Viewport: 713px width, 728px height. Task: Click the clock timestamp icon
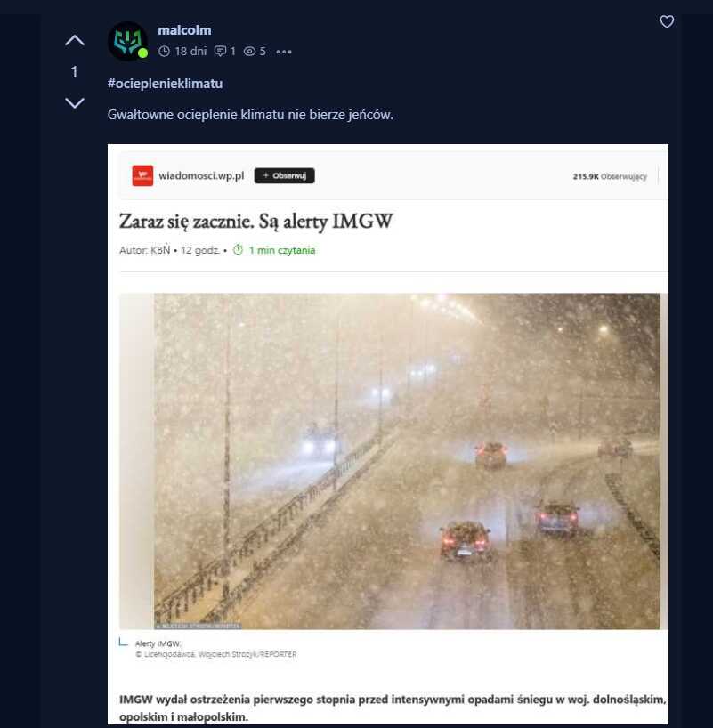(164, 51)
